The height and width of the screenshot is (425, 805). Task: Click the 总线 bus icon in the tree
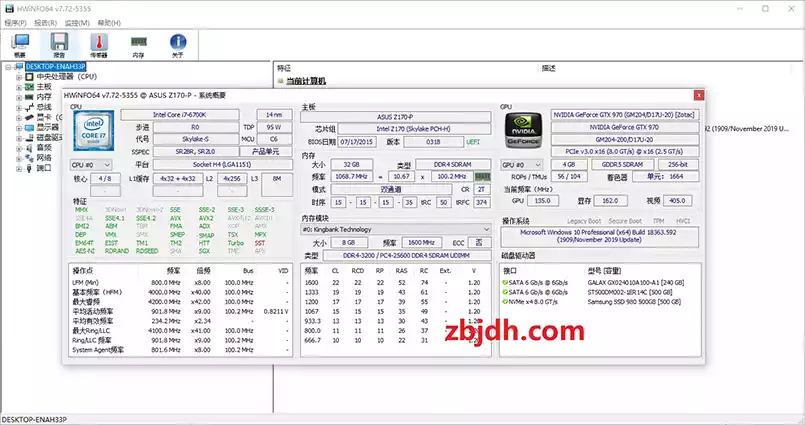click(x=29, y=107)
